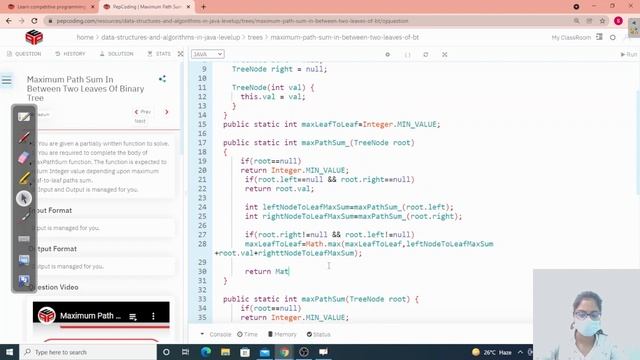Viewport: 640px width, 360px height.
Task: Select the yellow highlighter annotation tool
Action: (x=24, y=178)
